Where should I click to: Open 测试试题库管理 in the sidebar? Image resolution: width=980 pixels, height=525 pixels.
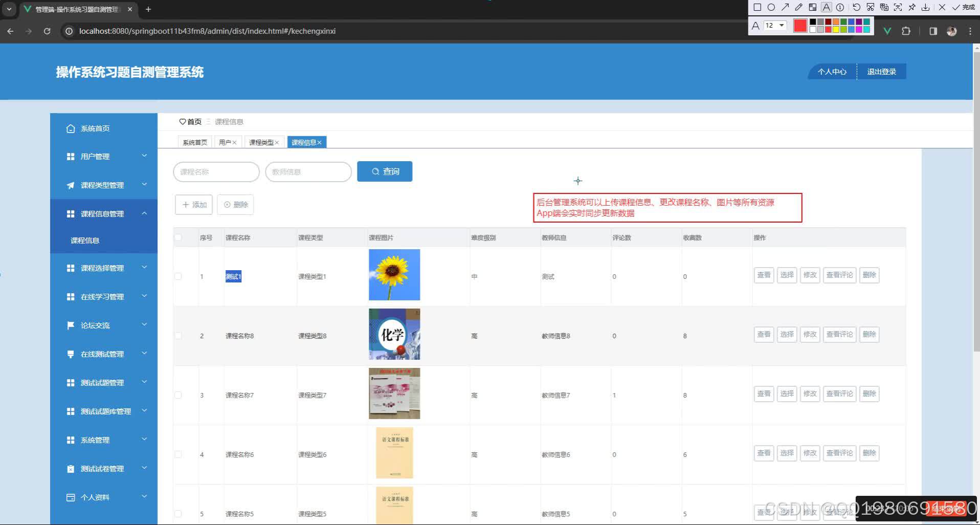click(104, 411)
